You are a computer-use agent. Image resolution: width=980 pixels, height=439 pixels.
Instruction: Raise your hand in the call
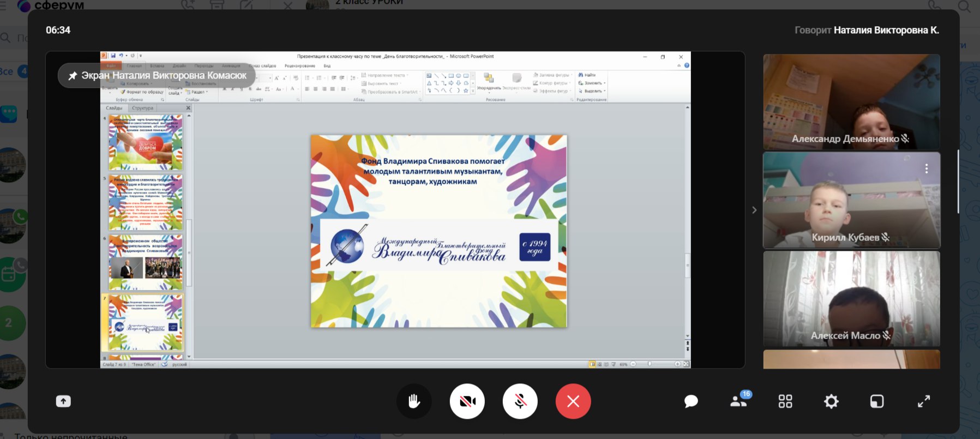pos(414,401)
